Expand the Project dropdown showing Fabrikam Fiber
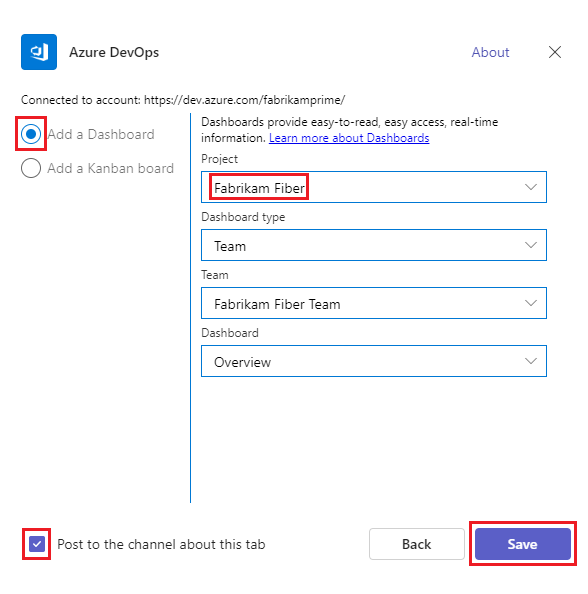Viewport: 588px width, 594px height. 374,187
